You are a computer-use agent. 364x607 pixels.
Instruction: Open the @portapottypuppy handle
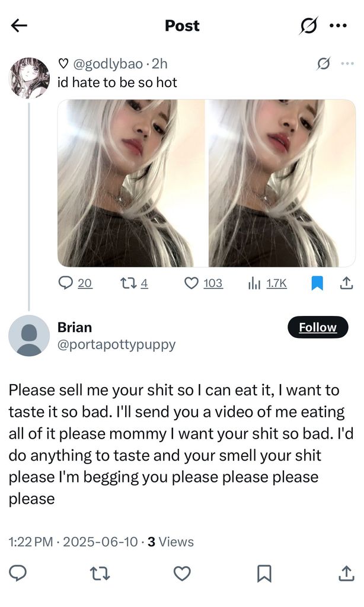pos(116,344)
